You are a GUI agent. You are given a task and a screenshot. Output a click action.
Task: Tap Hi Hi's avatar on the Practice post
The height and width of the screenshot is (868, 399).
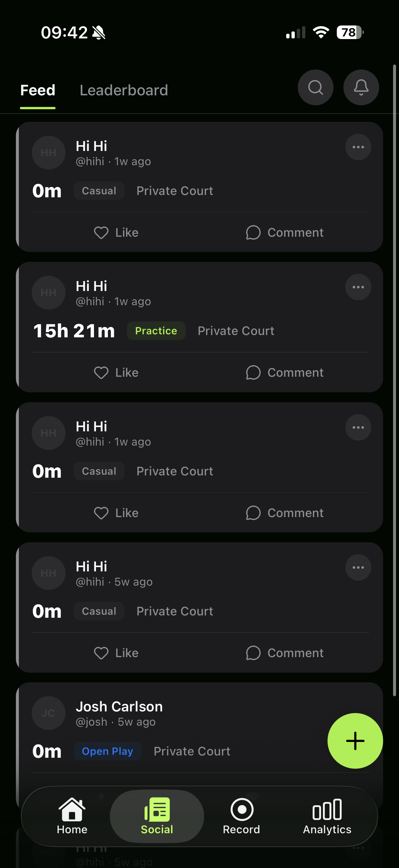point(49,293)
